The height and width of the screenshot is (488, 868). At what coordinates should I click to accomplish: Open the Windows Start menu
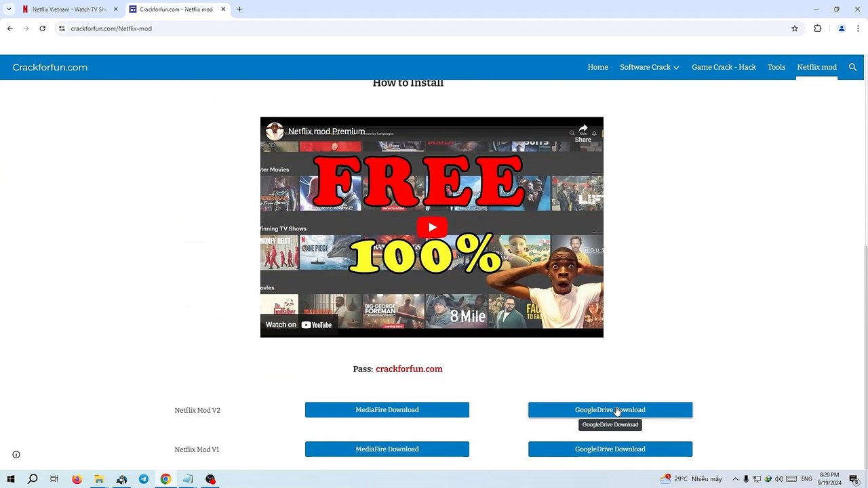click(11, 479)
